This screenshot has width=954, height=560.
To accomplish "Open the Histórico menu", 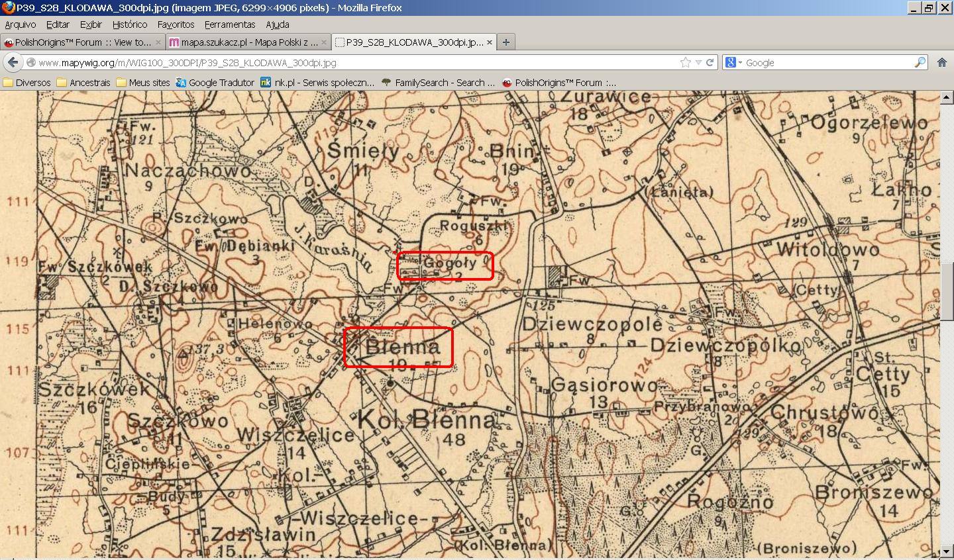I will pyautogui.click(x=130, y=24).
